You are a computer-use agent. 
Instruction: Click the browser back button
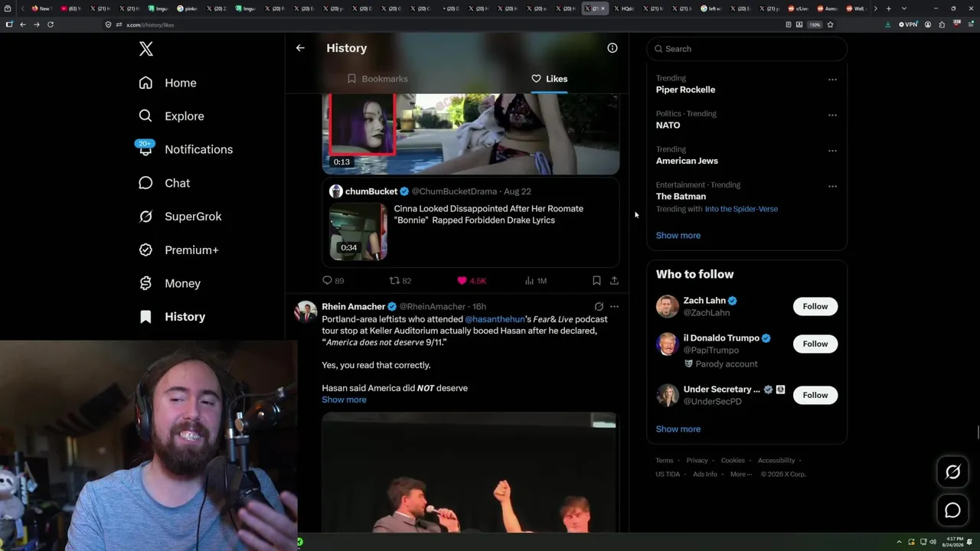coord(23,24)
